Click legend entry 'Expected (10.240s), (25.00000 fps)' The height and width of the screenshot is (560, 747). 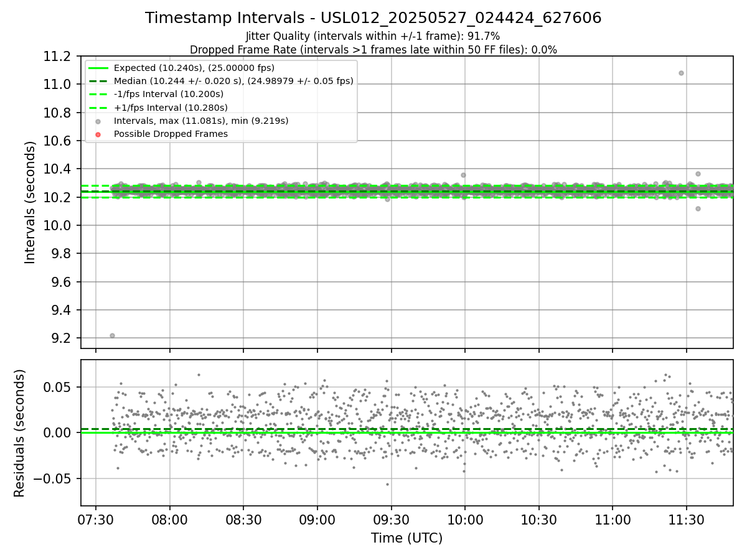[x=194, y=68]
